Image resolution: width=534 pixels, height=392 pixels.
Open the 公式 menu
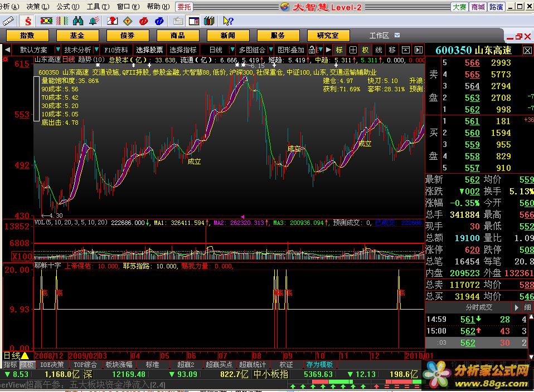pos(63,7)
